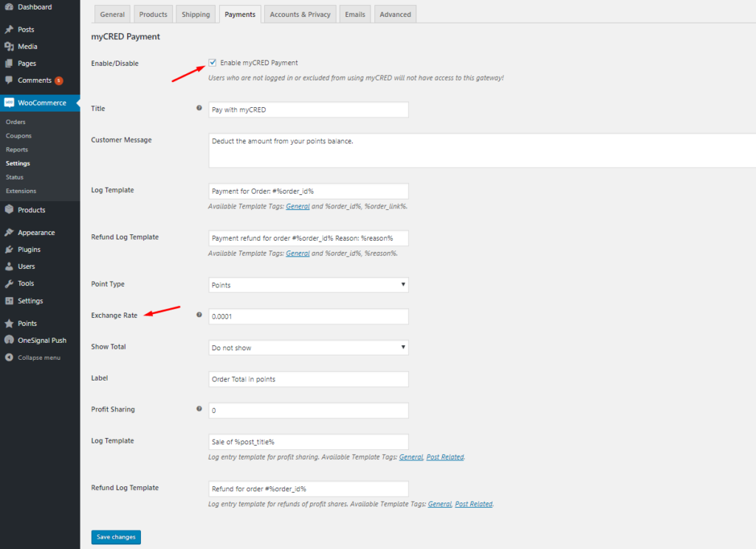This screenshot has height=549, width=756.
Task: Click the Title input field
Action: (309, 109)
